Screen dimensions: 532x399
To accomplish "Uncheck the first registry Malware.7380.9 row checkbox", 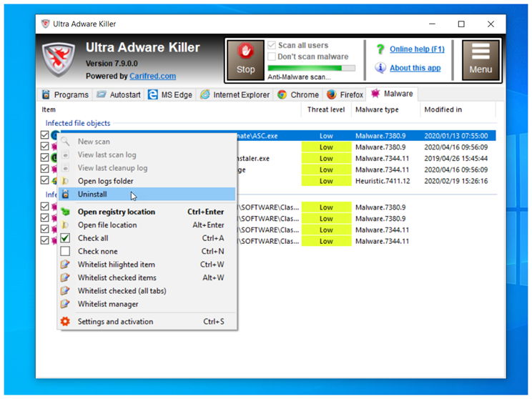I will coord(44,206).
